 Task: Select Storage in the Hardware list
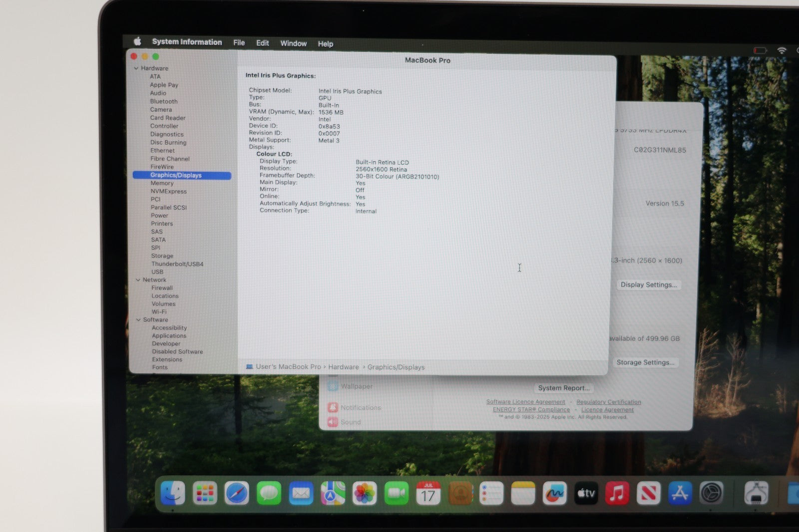(x=162, y=256)
